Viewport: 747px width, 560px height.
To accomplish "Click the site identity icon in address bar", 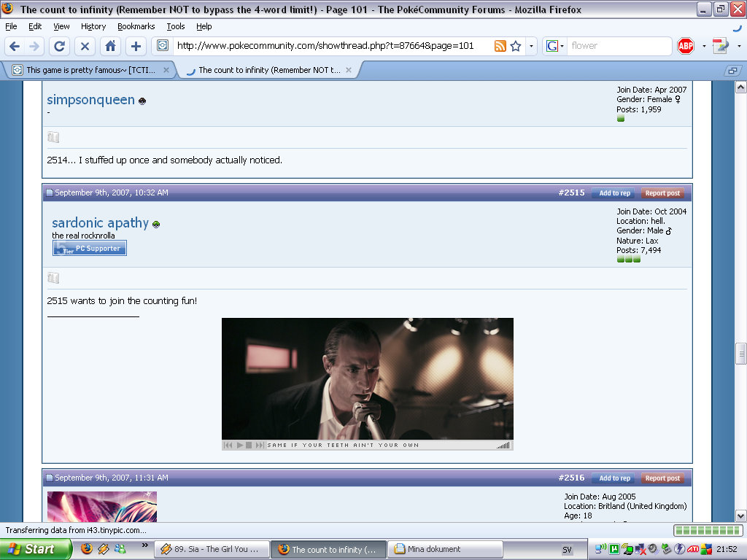I will 163,46.
